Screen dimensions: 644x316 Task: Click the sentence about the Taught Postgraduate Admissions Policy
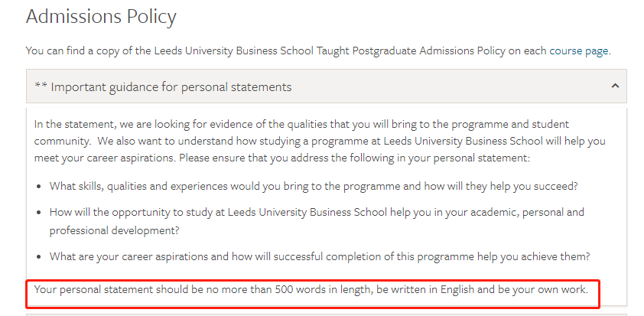point(318,51)
